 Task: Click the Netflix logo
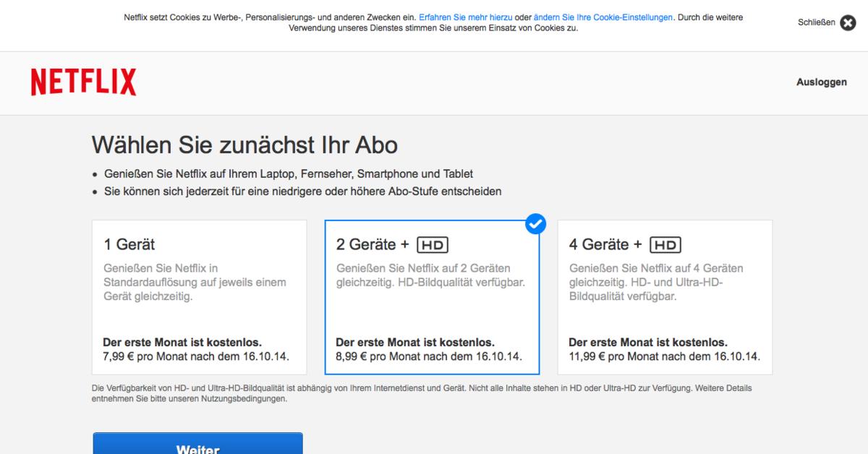[x=83, y=82]
